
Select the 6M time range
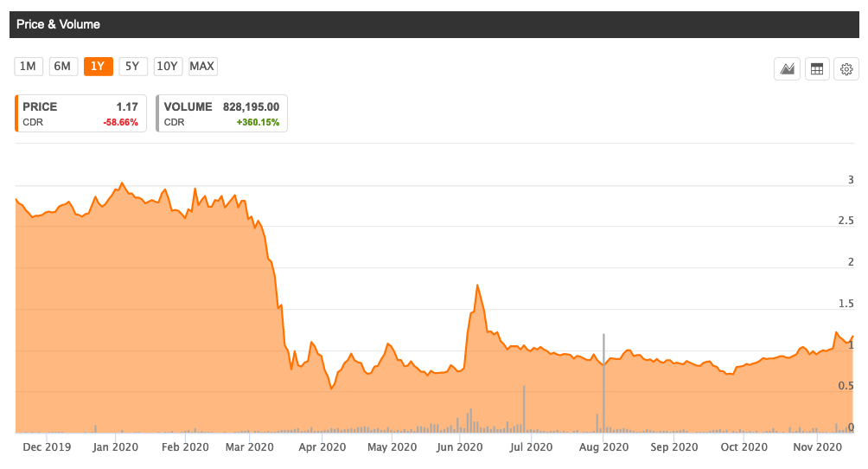pyautogui.click(x=63, y=67)
